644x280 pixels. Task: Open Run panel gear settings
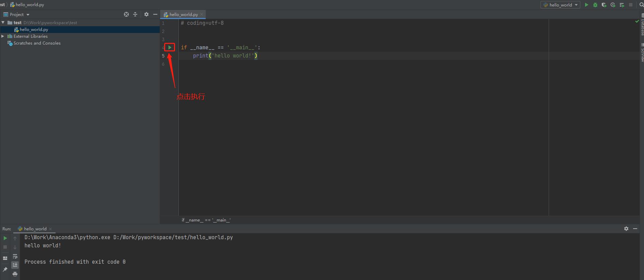[626, 229]
